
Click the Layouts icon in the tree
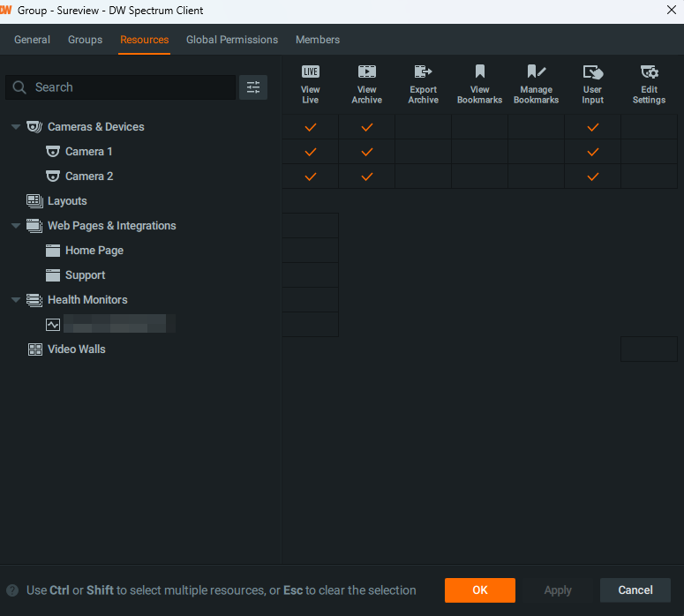coord(34,201)
